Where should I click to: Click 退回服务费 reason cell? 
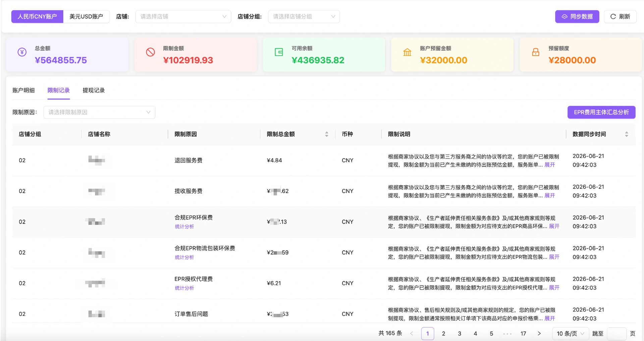[x=189, y=160]
